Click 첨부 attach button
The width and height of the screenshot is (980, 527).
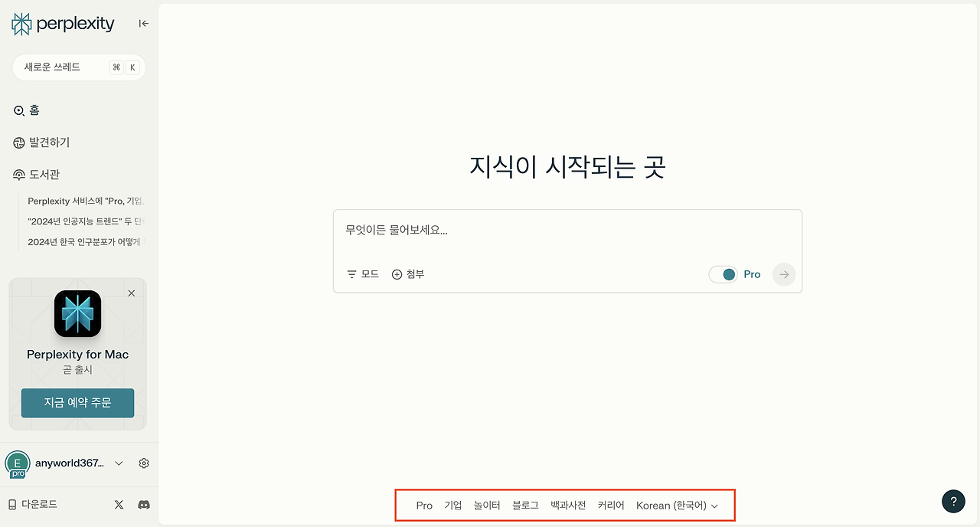coord(408,274)
